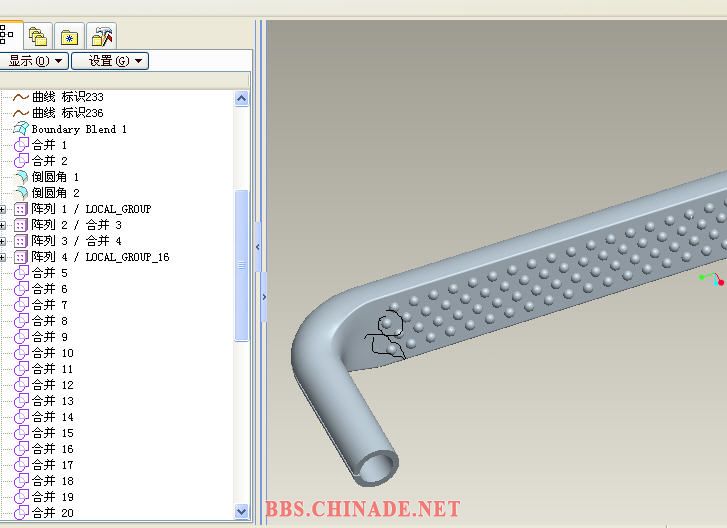This screenshot has width=727, height=528.
Task: Open the 设置 dropdown menu
Action: [x=109, y=61]
